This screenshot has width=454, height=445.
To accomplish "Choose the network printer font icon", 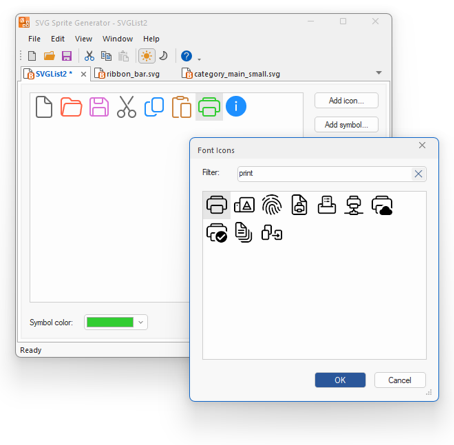I will (x=354, y=205).
